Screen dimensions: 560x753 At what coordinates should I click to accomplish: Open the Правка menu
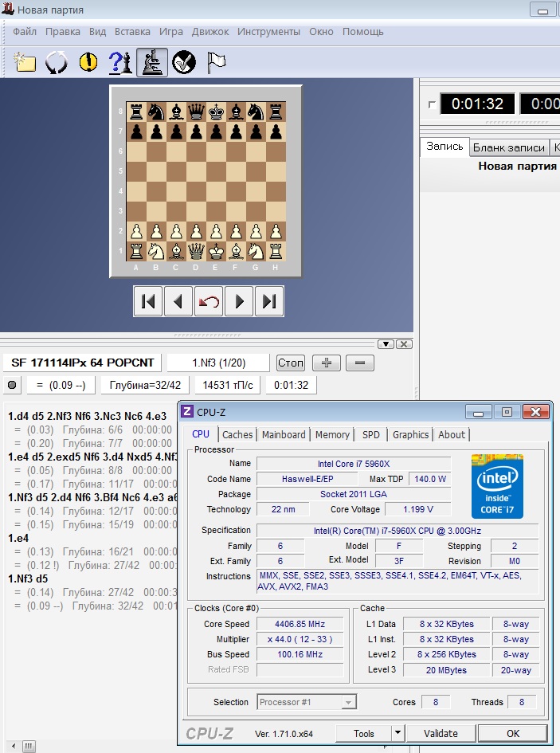tap(62, 32)
